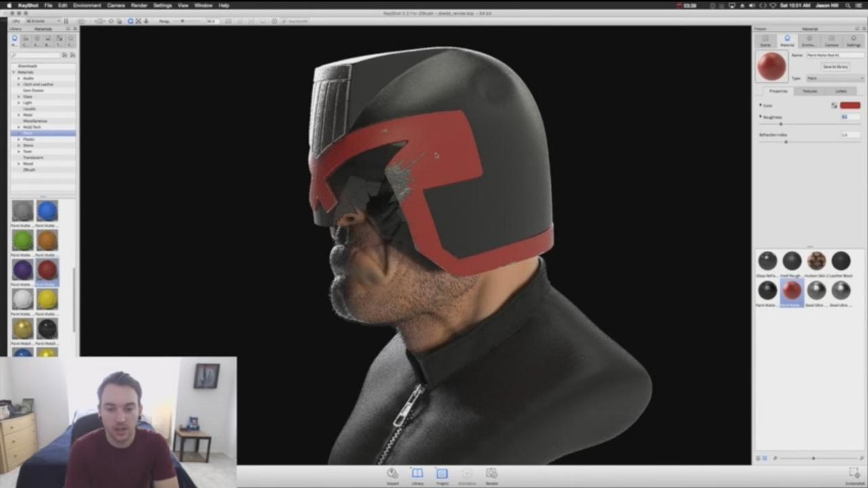This screenshot has width=868, height=488.
Task: Select the Dolly camera tool
Action: [146, 21]
